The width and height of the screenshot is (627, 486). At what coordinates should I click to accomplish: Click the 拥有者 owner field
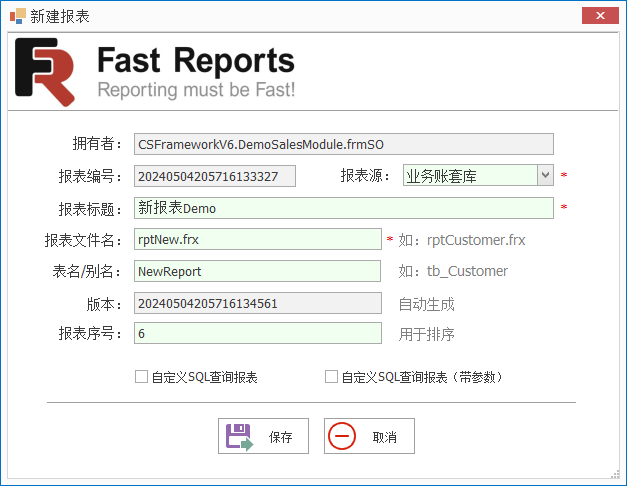343,144
